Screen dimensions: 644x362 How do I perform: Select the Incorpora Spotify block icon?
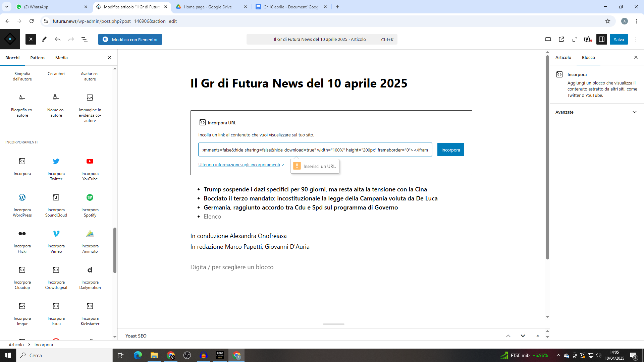click(x=90, y=198)
